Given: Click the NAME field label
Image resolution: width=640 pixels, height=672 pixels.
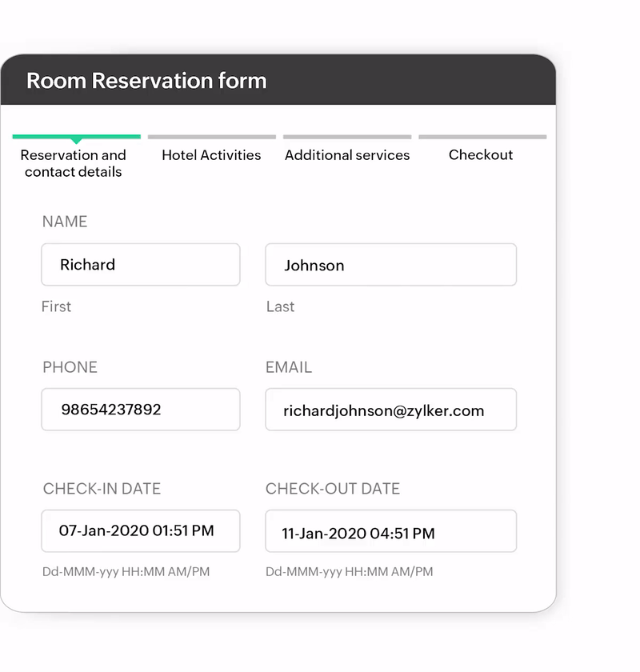Looking at the screenshot, I should 65,222.
